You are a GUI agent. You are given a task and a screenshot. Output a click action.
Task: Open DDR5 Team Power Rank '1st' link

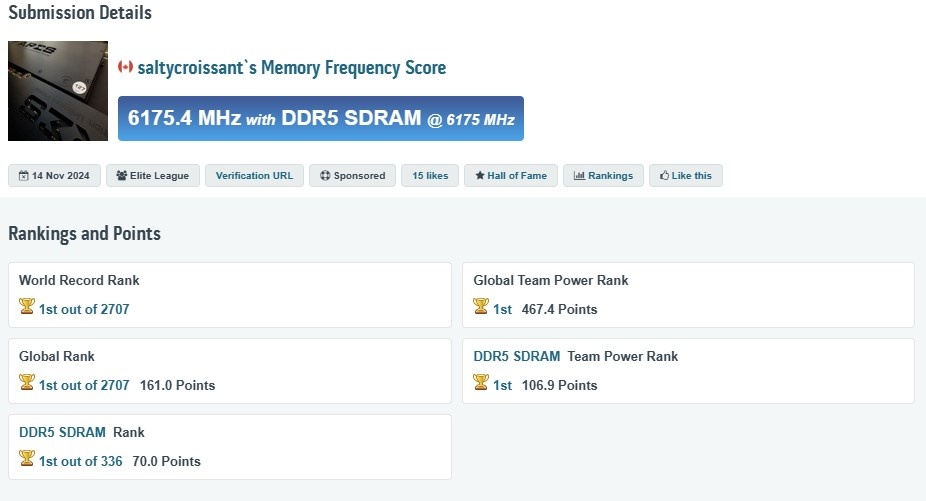[503, 385]
